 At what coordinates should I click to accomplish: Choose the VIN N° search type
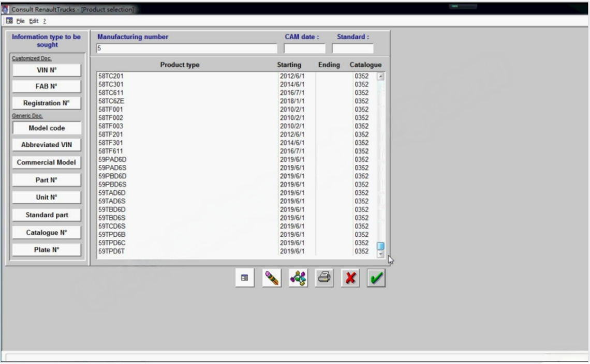[x=47, y=70]
